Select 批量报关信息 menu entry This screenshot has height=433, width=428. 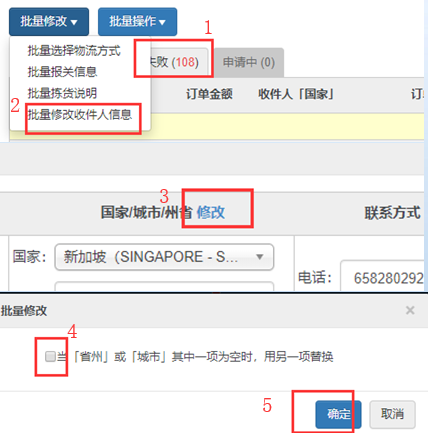[x=62, y=72]
